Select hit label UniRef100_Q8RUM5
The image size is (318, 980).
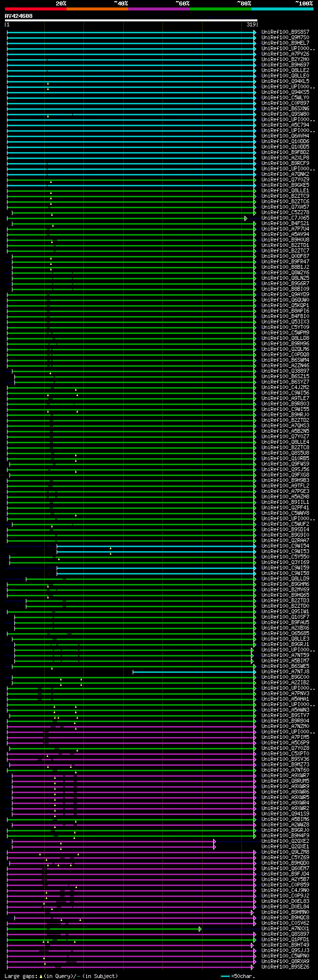click(285, 781)
